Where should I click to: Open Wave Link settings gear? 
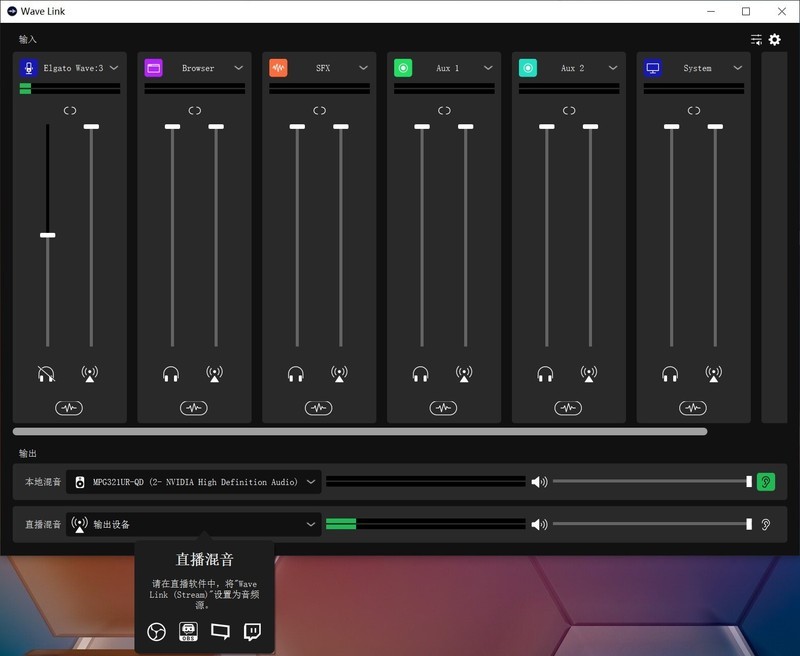[x=775, y=40]
